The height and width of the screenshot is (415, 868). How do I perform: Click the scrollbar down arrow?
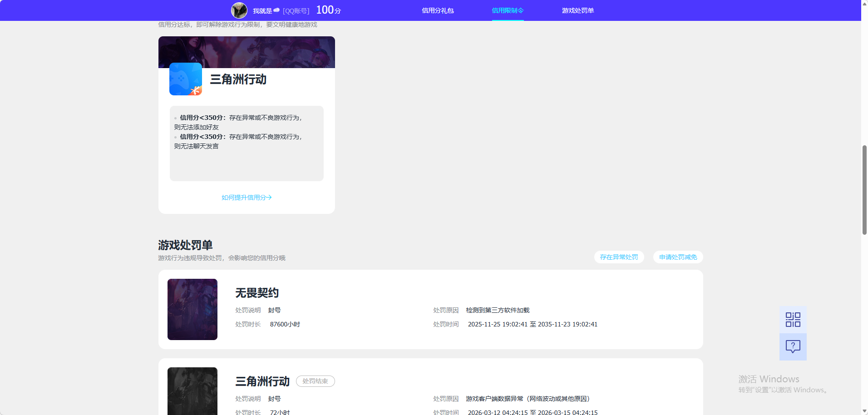864,411
